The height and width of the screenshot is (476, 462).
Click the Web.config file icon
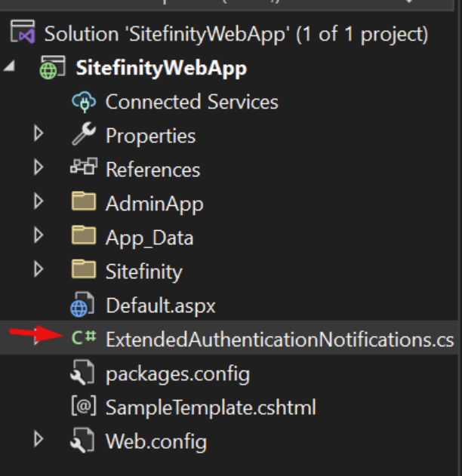(82, 441)
